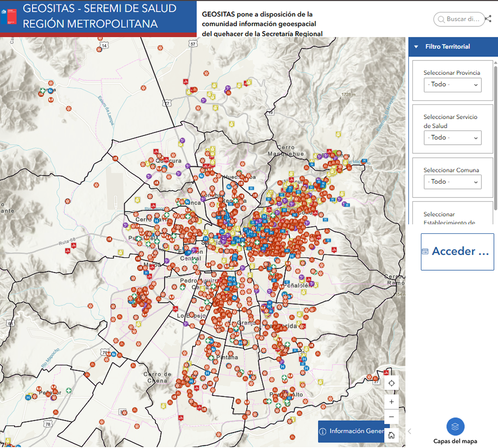The height and width of the screenshot is (448, 498).
Task: Click the Ruta 68 road label
Action: (x=67, y=242)
